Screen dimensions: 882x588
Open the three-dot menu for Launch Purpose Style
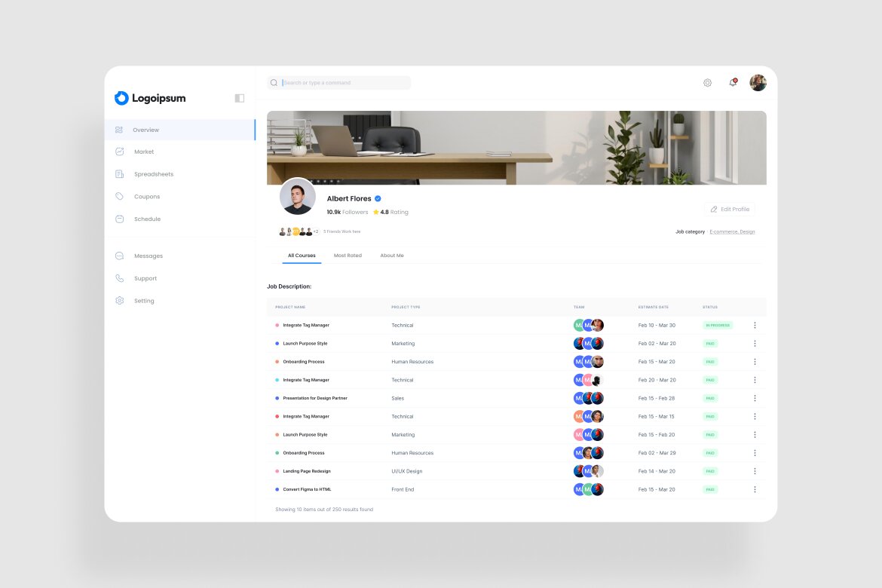755,343
